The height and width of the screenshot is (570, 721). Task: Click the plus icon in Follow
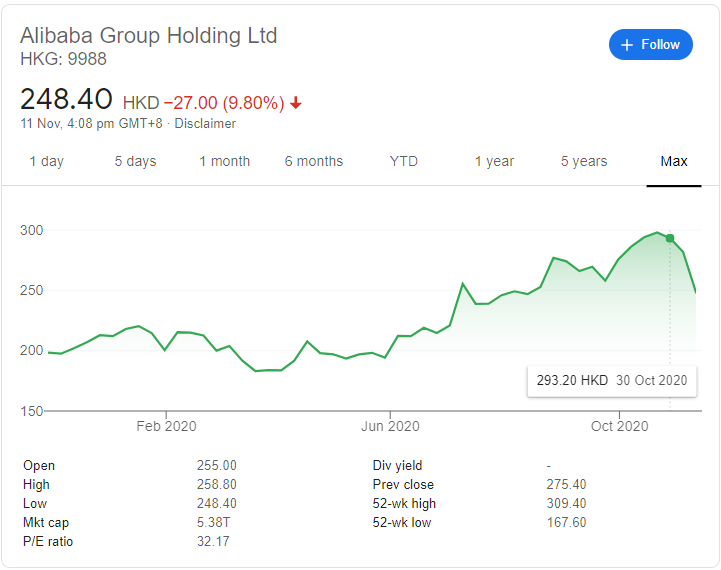[x=627, y=45]
